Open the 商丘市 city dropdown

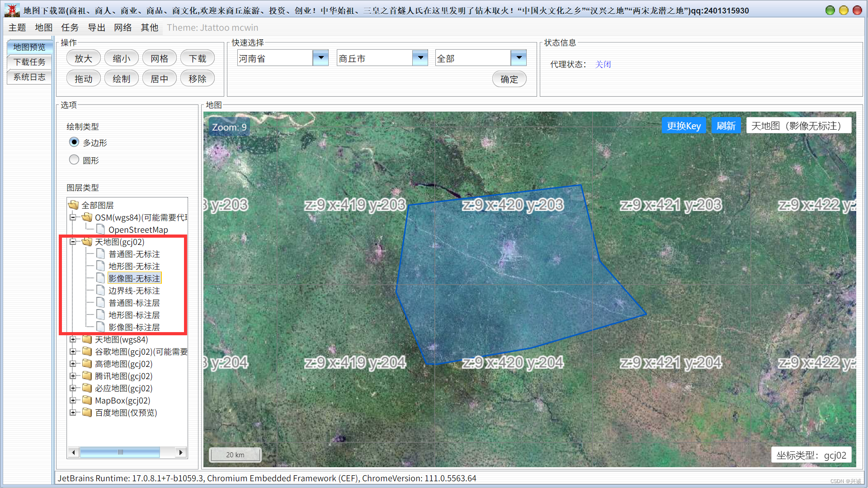pos(420,58)
